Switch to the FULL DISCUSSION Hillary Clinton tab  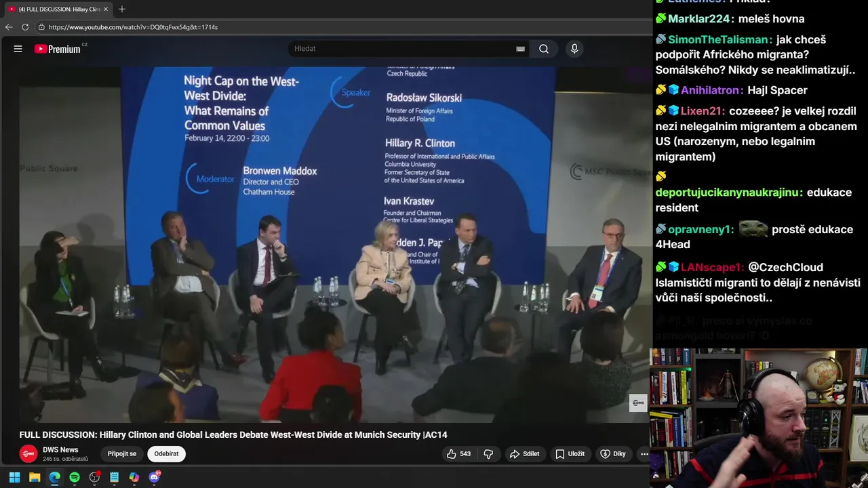57,9
